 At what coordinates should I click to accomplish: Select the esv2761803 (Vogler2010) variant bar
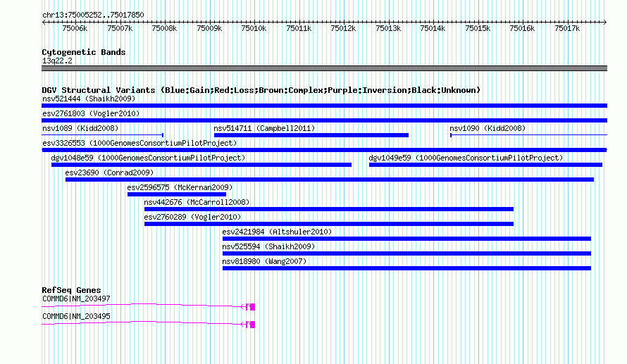click(324, 120)
